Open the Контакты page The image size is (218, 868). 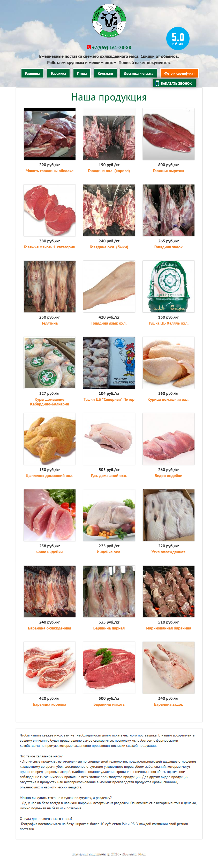pos(105,73)
